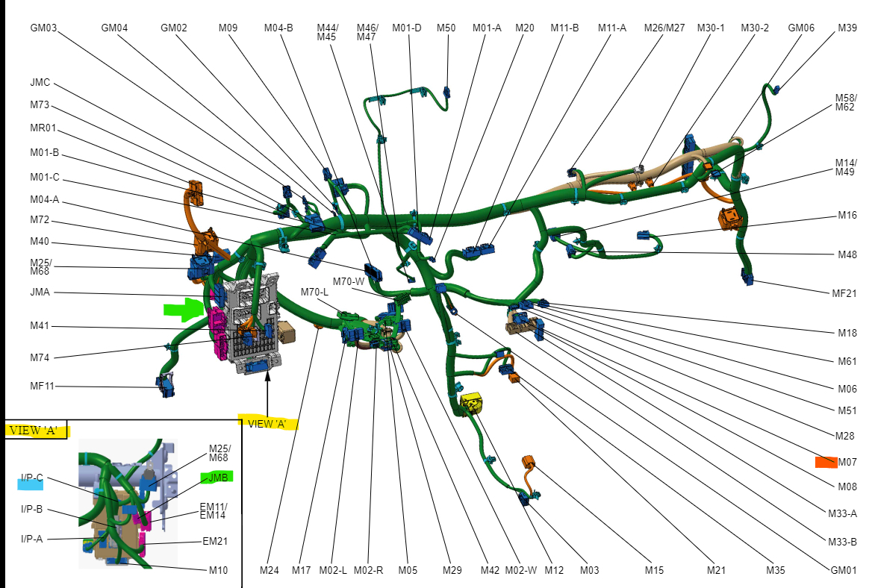Click the M44/M45 label
875x588 pixels.
point(328,32)
